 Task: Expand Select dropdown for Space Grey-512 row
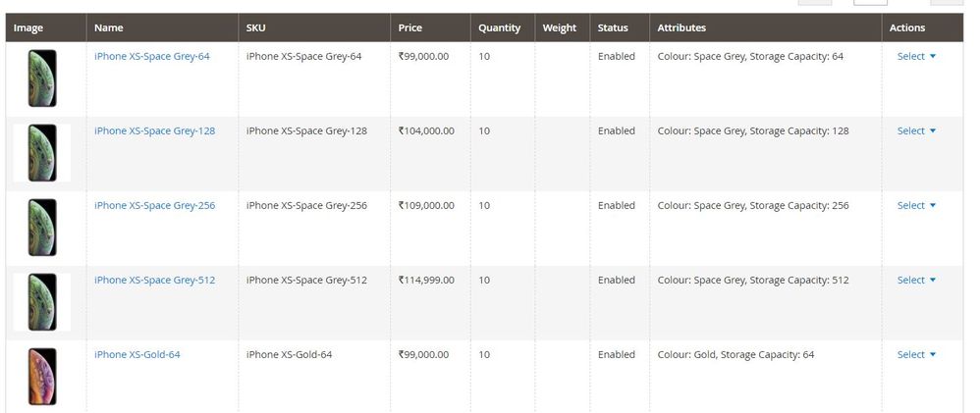pyautogui.click(x=916, y=281)
